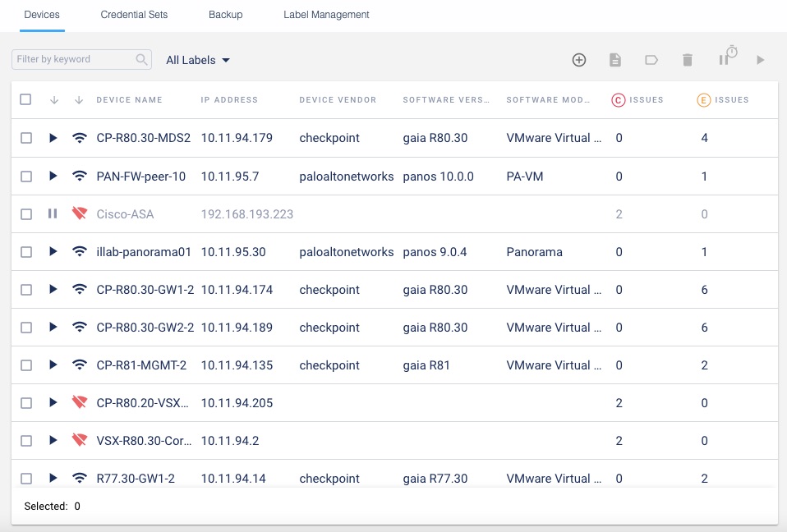The height and width of the screenshot is (532, 787).
Task: Click the document report icon in toolbar
Action: (614, 60)
